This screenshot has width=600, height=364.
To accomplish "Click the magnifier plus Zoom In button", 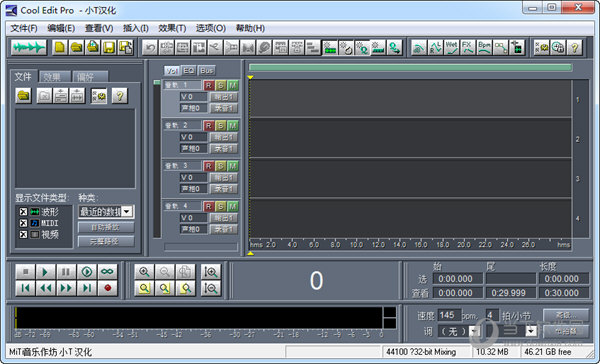I will pos(144,272).
